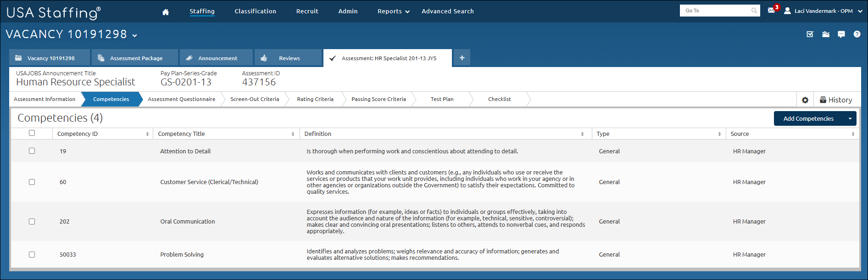This screenshot has height=280, width=868.
Task: Check the box for Problem Solving
Action: (x=32, y=254)
